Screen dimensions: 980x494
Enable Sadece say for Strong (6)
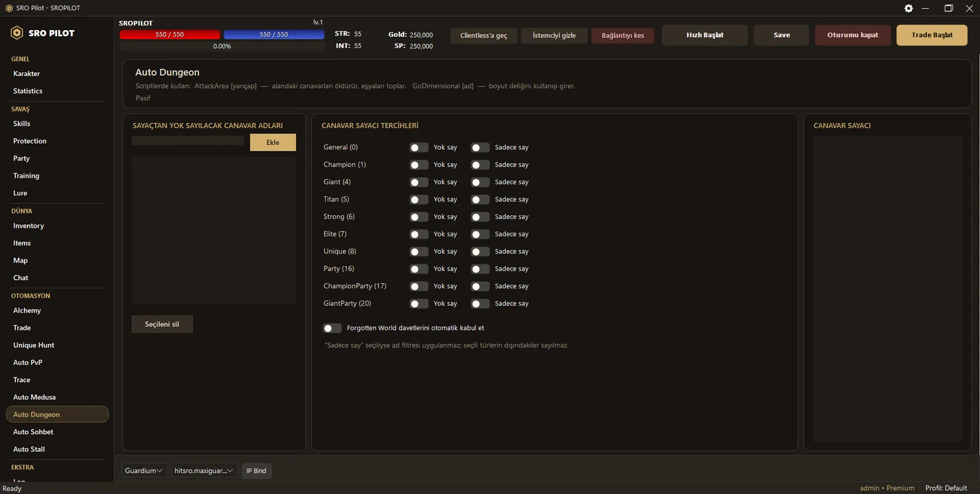point(480,217)
